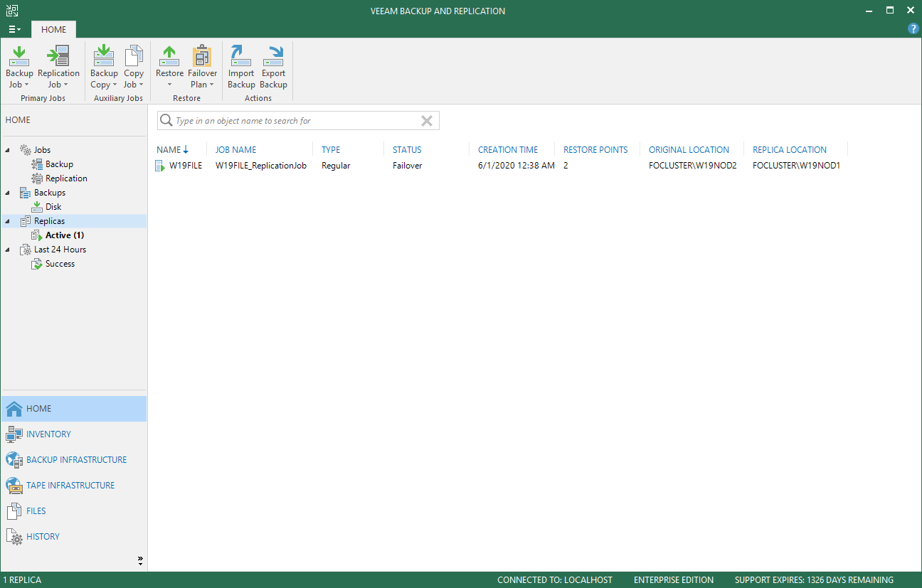Screen dimensions: 922x588
Task: Sort by the RESTORE POINTS column header
Action: coord(595,150)
